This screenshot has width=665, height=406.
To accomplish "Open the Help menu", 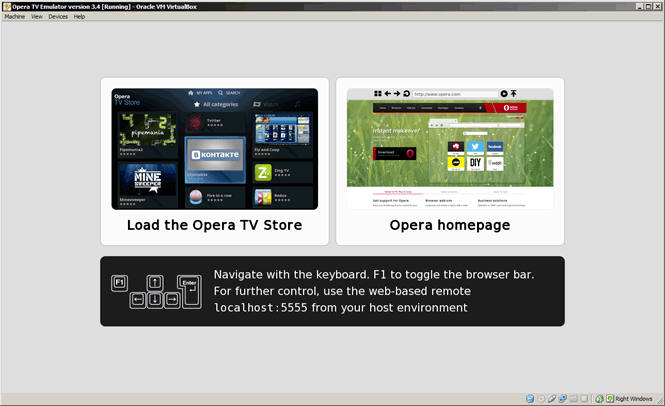I will [x=79, y=17].
